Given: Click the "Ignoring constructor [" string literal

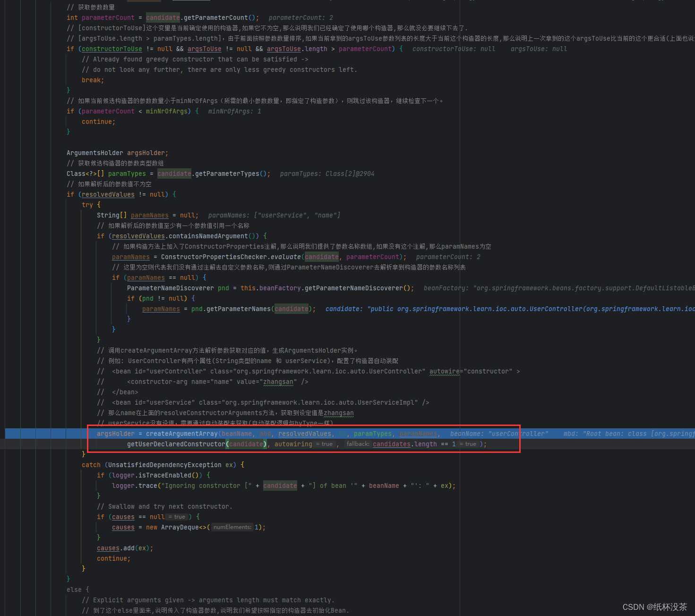Looking at the screenshot, I should [206, 486].
